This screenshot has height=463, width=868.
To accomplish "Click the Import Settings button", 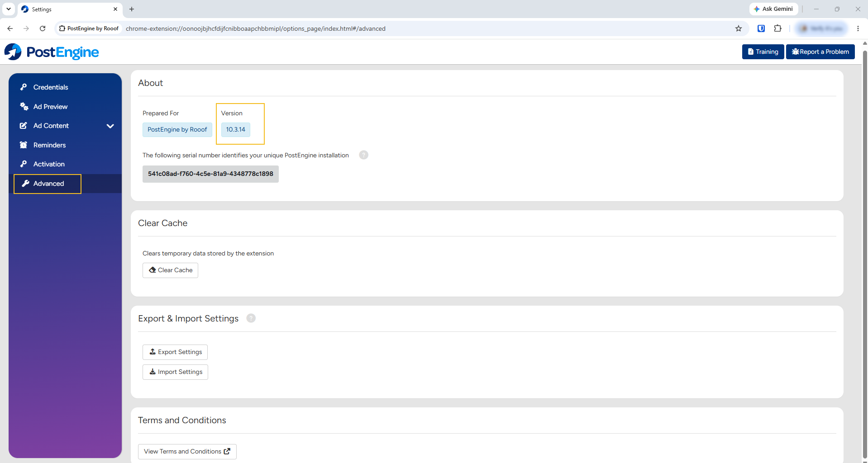I will [x=175, y=372].
